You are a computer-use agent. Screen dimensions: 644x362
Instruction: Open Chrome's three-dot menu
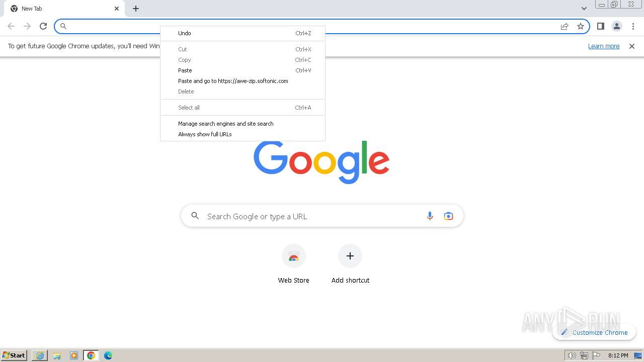[633, 26]
